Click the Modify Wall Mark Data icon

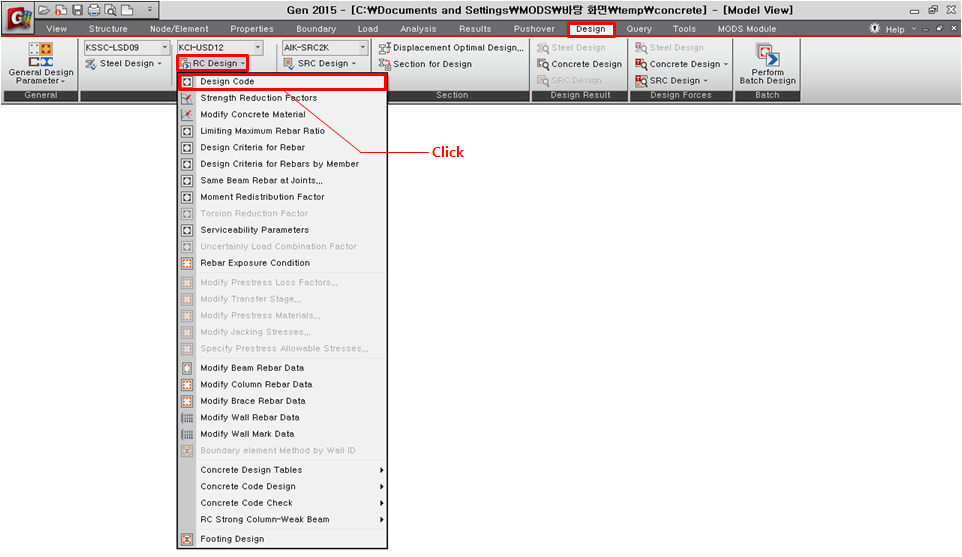coord(187,434)
